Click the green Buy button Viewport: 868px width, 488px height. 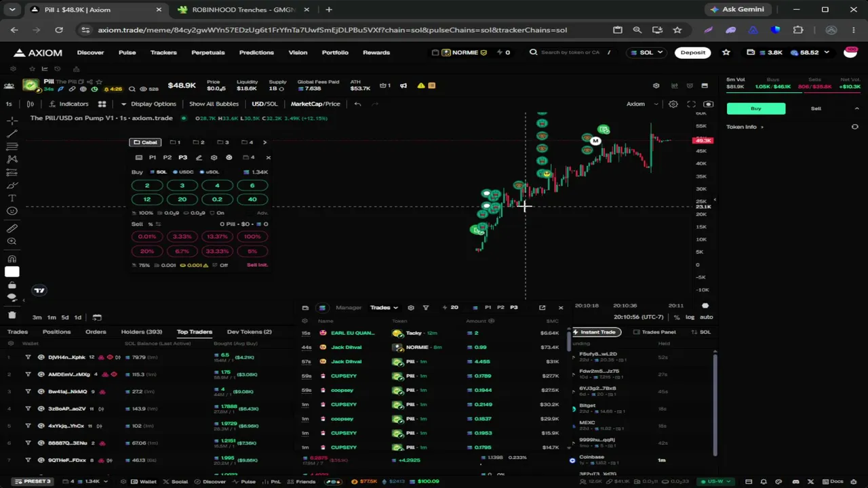coord(756,108)
